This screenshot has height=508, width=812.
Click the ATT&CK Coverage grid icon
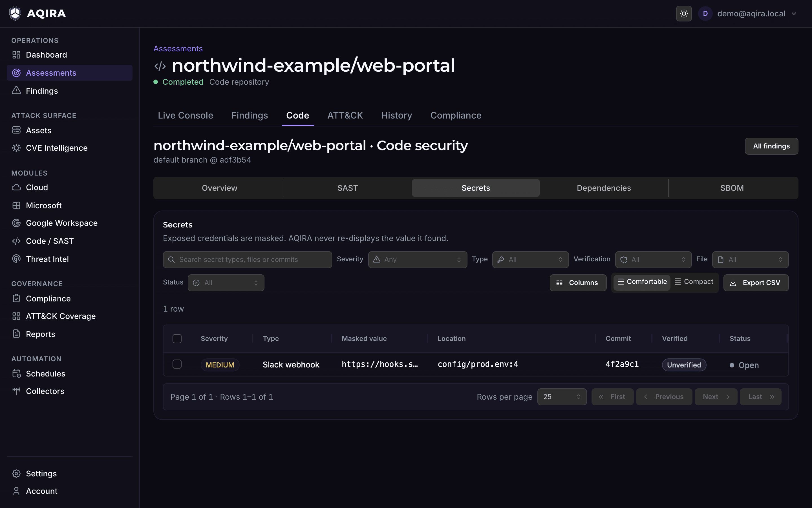tap(16, 316)
